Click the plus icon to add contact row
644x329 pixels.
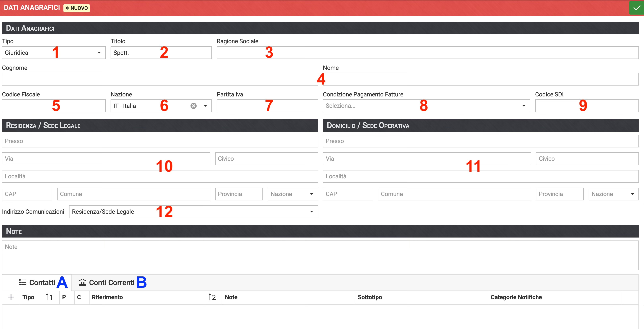click(x=11, y=297)
